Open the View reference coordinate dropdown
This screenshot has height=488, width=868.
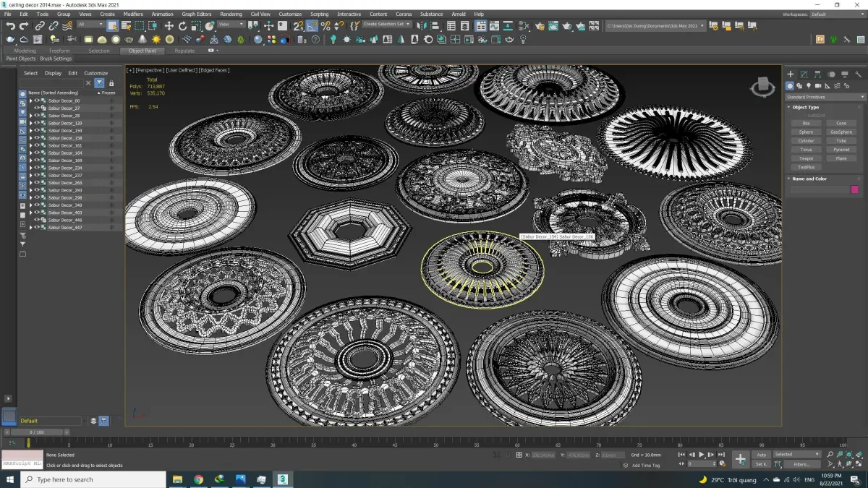231,25
